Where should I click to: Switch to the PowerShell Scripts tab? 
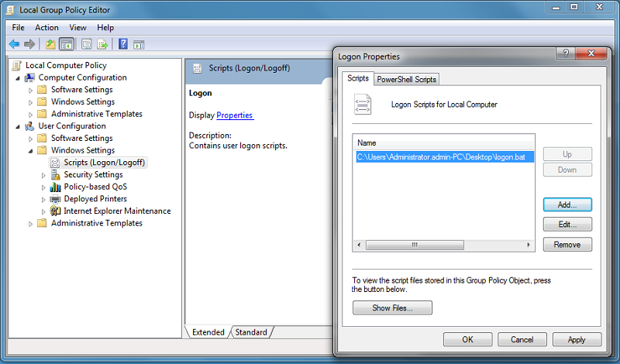[407, 80]
